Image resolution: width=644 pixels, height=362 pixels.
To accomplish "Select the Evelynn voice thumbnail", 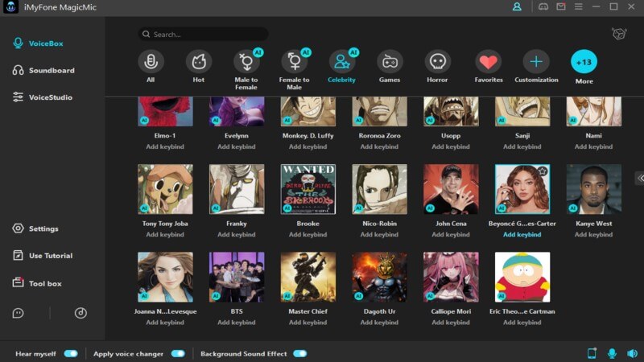I will (x=237, y=112).
